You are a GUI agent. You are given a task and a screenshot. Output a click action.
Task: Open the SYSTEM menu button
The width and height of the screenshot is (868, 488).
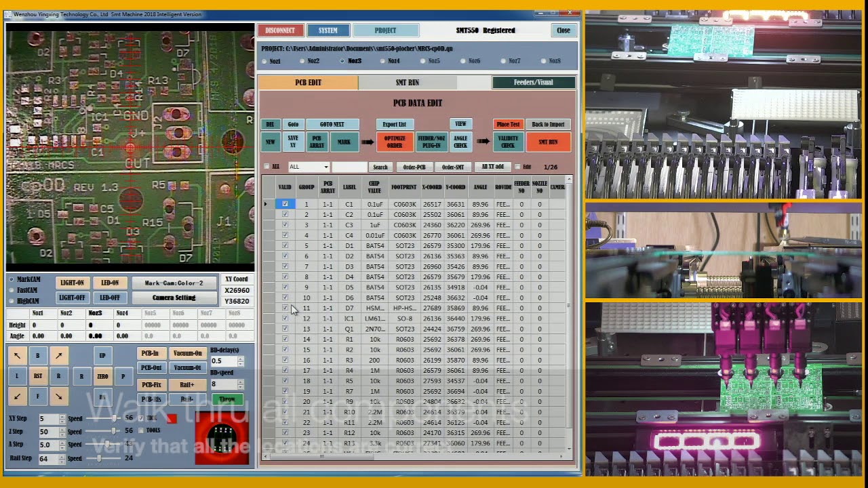(328, 30)
